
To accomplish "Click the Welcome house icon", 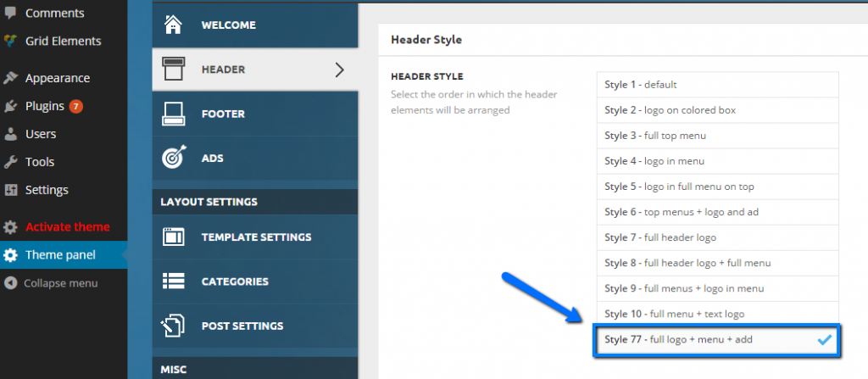I will pyautogui.click(x=173, y=25).
